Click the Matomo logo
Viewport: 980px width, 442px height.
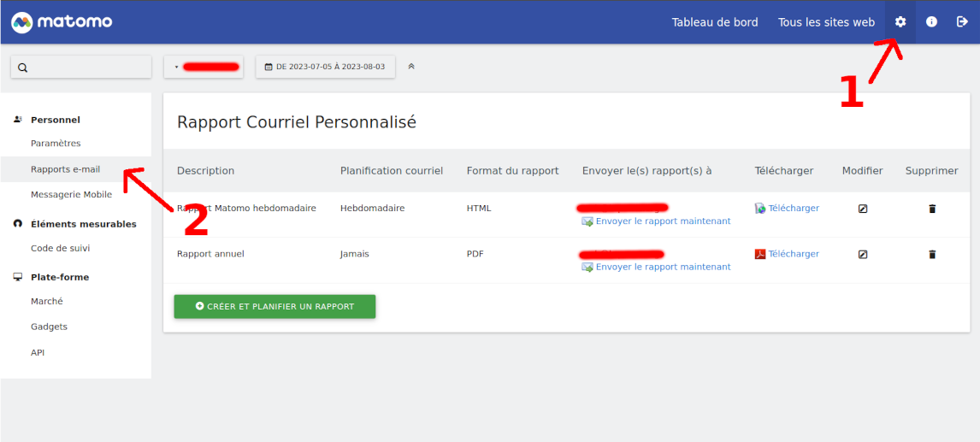pos(62,22)
